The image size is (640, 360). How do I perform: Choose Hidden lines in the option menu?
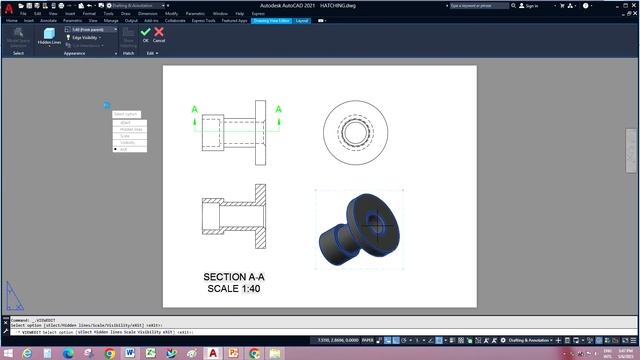tap(130, 129)
